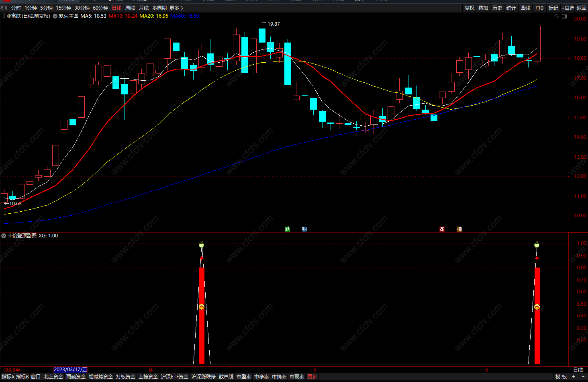Select the 增减持资金 indicator
588x382 pixels.
point(101,377)
